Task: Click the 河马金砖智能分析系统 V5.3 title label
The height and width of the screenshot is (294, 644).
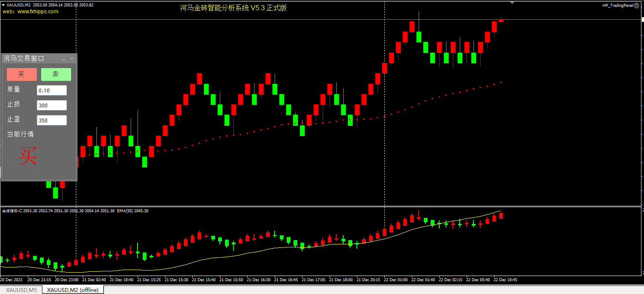Action: coord(234,8)
